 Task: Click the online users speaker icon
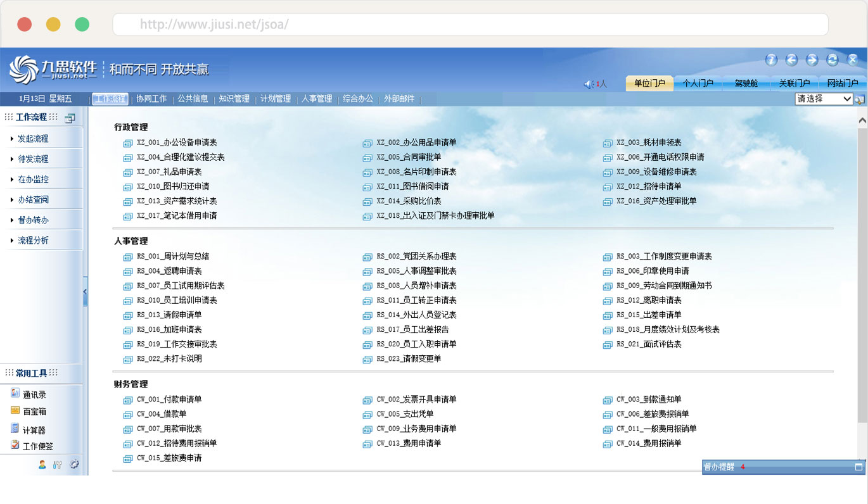[x=589, y=84]
